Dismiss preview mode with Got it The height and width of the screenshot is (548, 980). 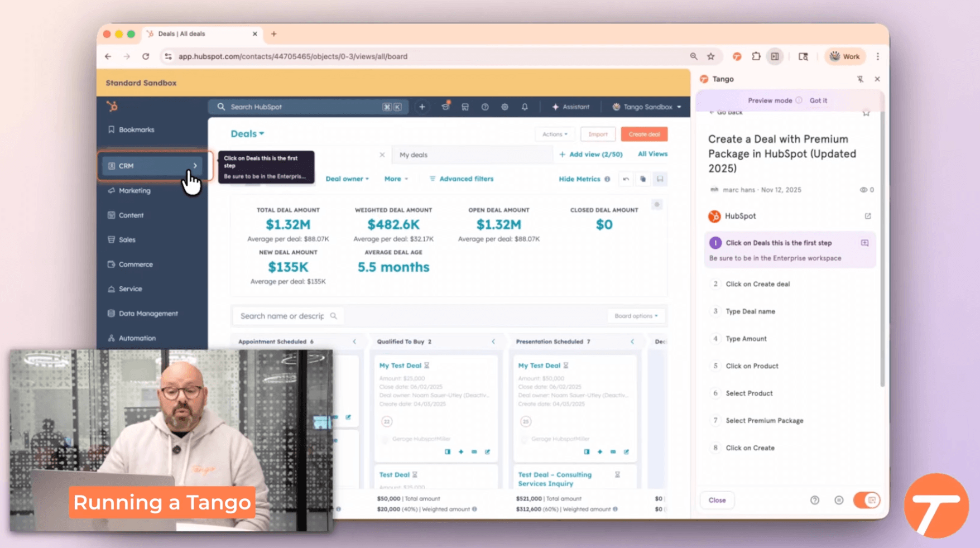click(x=819, y=100)
